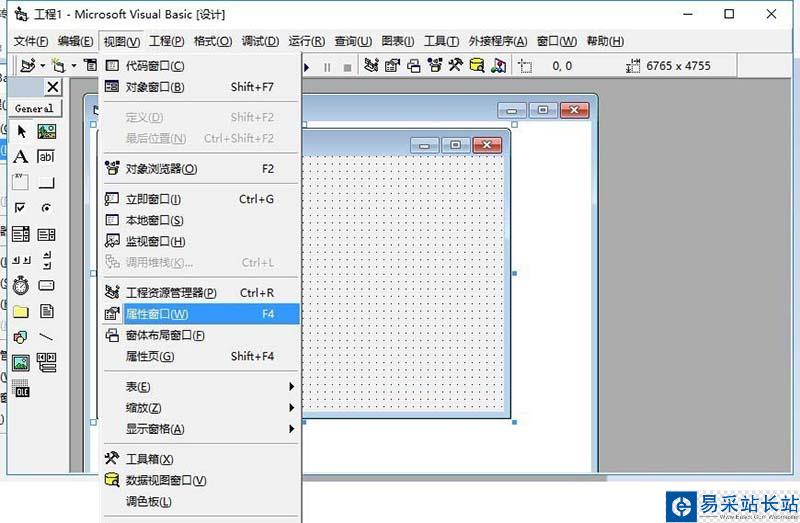
Task: Choose 属性页(G) menu entry
Action: click(x=202, y=356)
